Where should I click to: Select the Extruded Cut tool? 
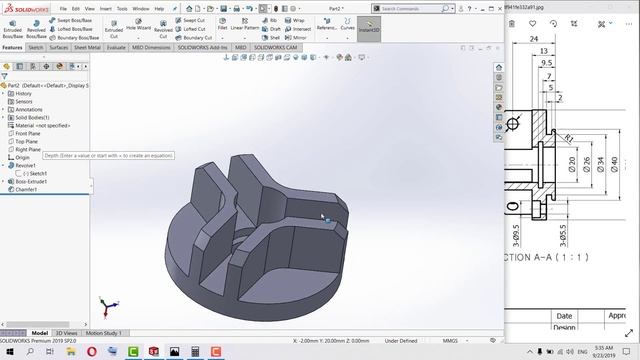coord(114,29)
